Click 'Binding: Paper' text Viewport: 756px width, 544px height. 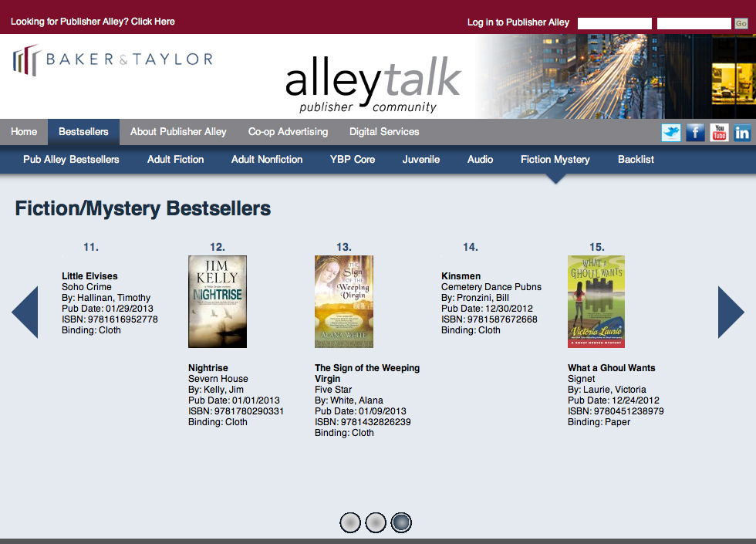pyautogui.click(x=599, y=422)
